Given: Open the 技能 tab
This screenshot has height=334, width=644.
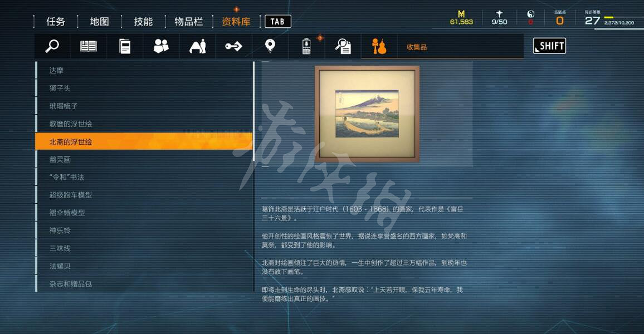Looking at the screenshot, I should click(143, 21).
